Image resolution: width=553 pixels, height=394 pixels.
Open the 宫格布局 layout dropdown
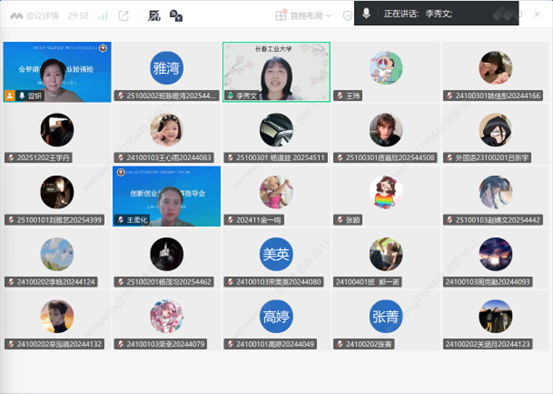pyautogui.click(x=303, y=16)
